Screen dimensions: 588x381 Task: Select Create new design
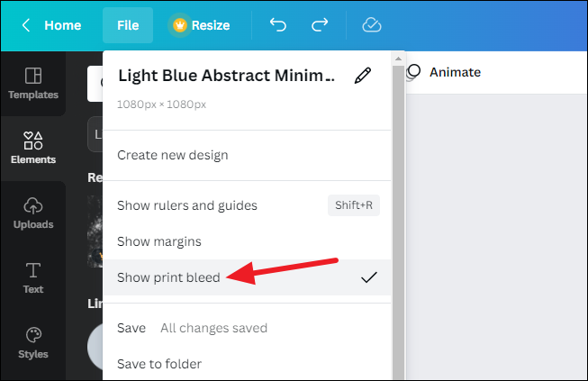247,155
